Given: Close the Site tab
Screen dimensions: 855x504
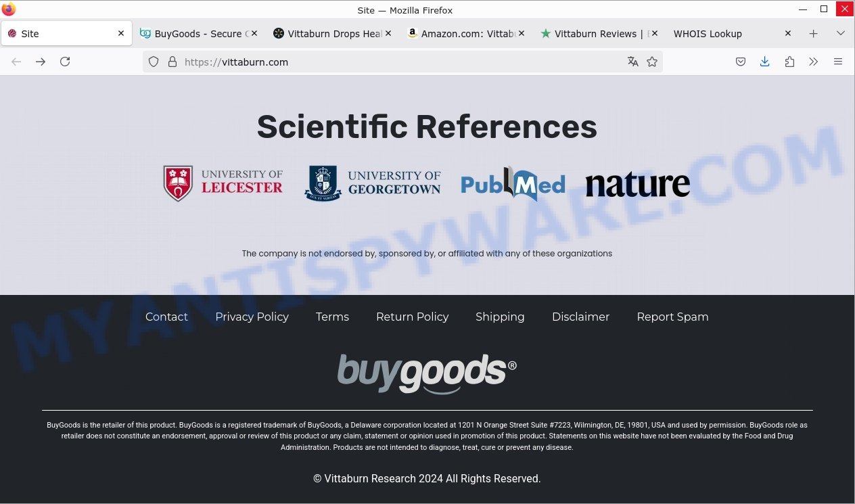Looking at the screenshot, I should point(121,33).
